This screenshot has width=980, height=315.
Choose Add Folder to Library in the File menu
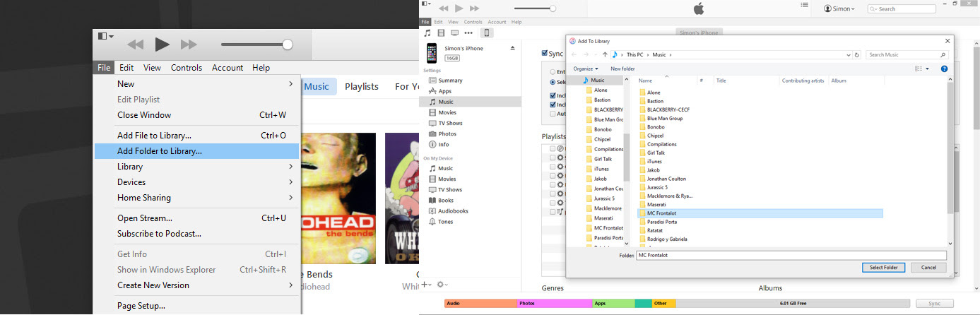[x=197, y=151]
